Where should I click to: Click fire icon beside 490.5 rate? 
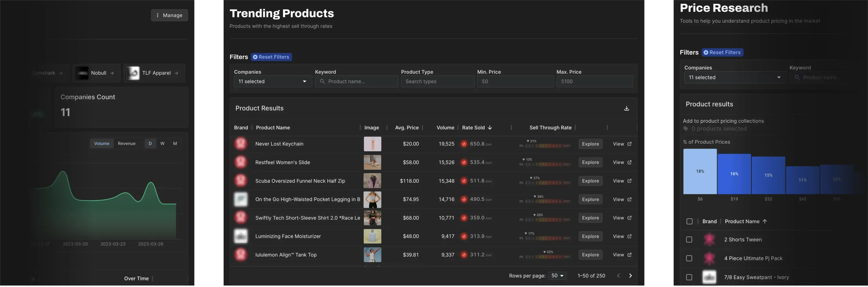(x=464, y=200)
